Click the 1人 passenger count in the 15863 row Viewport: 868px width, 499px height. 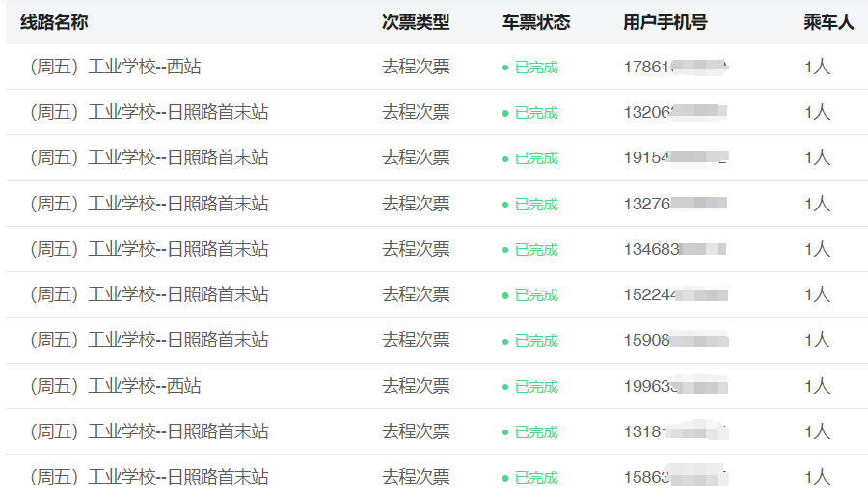tap(817, 478)
